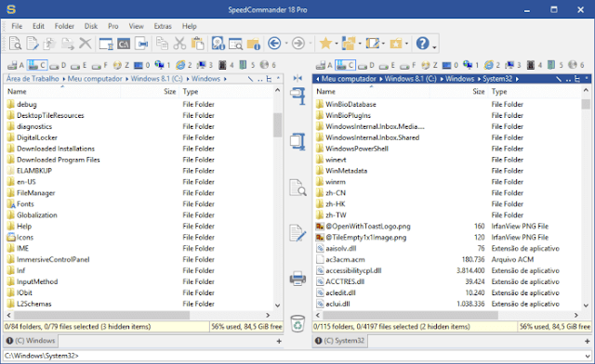Open the command prompt C:\ icon
Screen dimensions: 595x364
click(x=124, y=44)
